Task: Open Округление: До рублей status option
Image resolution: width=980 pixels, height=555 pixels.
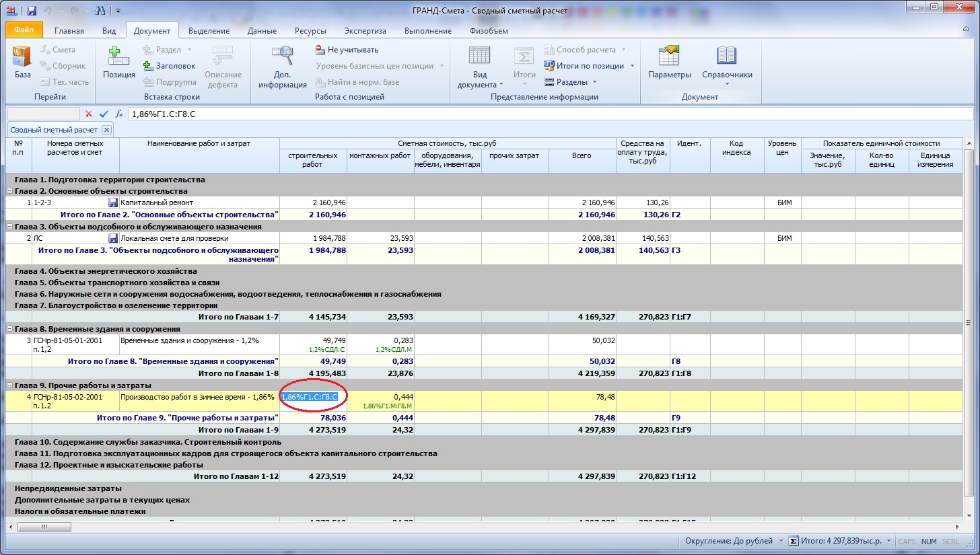Action: point(734,542)
